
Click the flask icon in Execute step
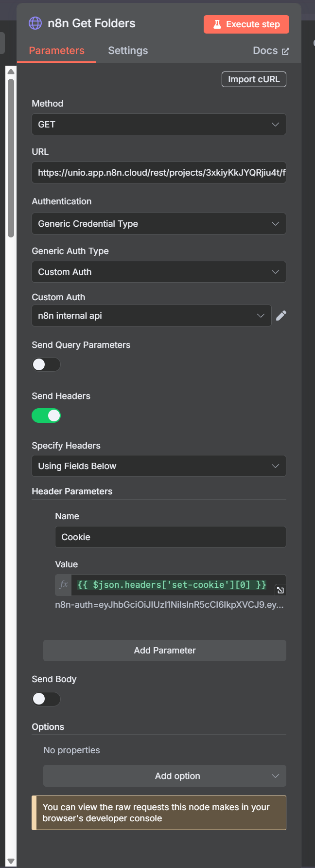pos(217,24)
